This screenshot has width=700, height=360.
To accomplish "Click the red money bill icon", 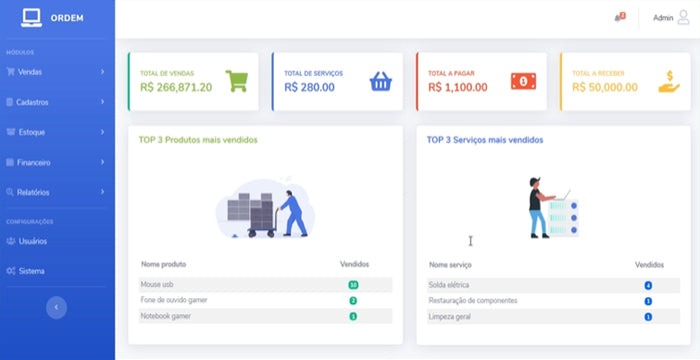I will [x=523, y=81].
